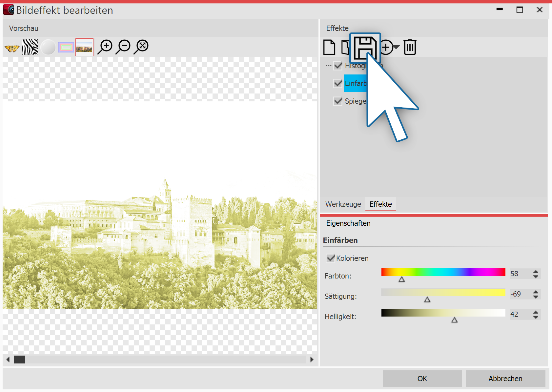This screenshot has width=552, height=392.
Task: Zoom out of the preview
Action: tap(124, 47)
